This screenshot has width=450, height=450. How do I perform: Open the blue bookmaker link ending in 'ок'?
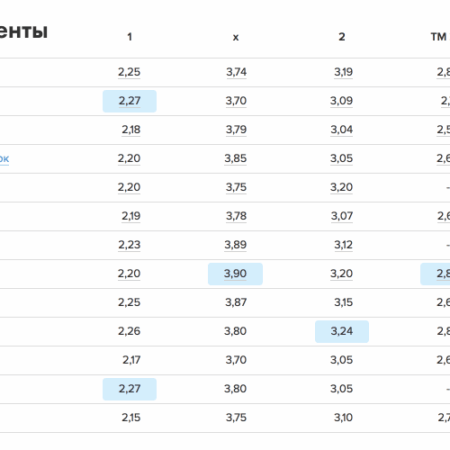pyautogui.click(x=4, y=159)
